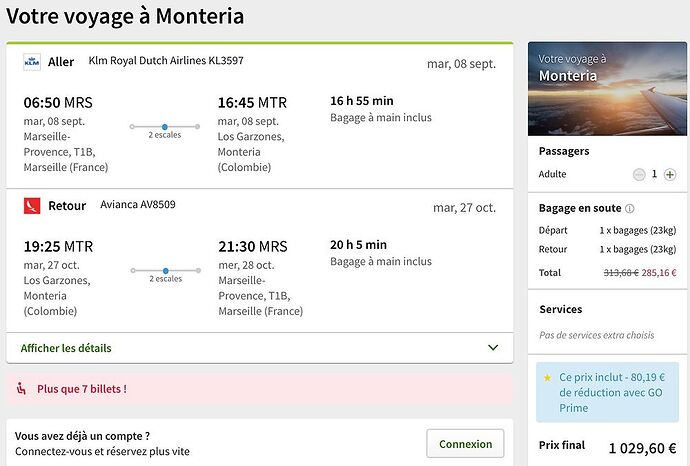Viewport: 690px width, 466px height.
Task: Click the outbound 2 escales stopover indicator
Action: [x=165, y=130]
